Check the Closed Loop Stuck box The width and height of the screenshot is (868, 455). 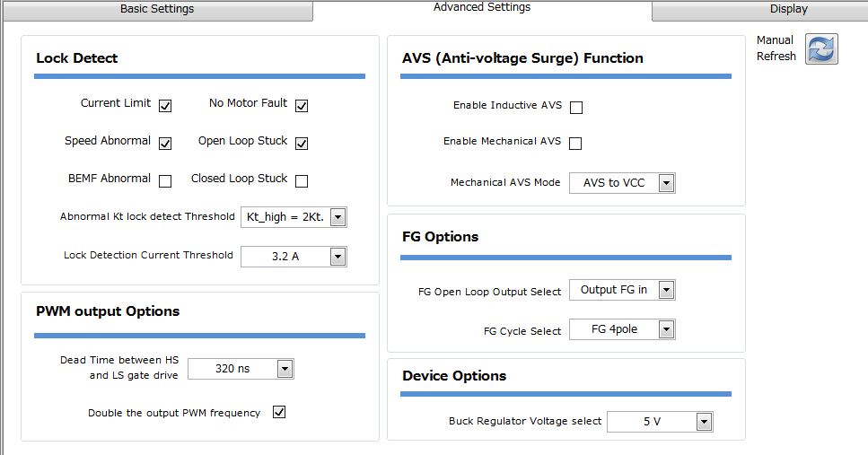pyautogui.click(x=301, y=181)
